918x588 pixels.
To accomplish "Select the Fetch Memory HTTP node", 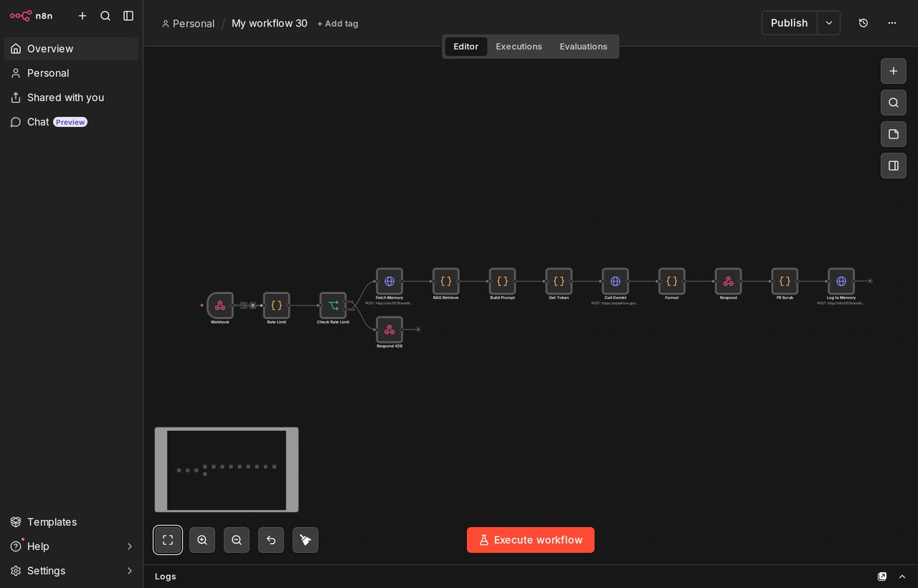I will (x=389, y=281).
